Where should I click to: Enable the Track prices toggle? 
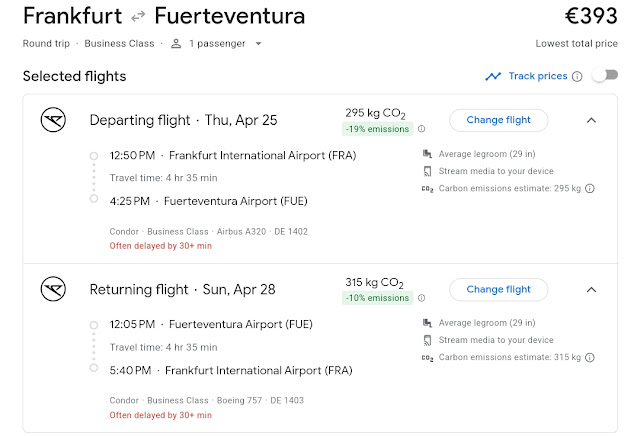pos(604,76)
